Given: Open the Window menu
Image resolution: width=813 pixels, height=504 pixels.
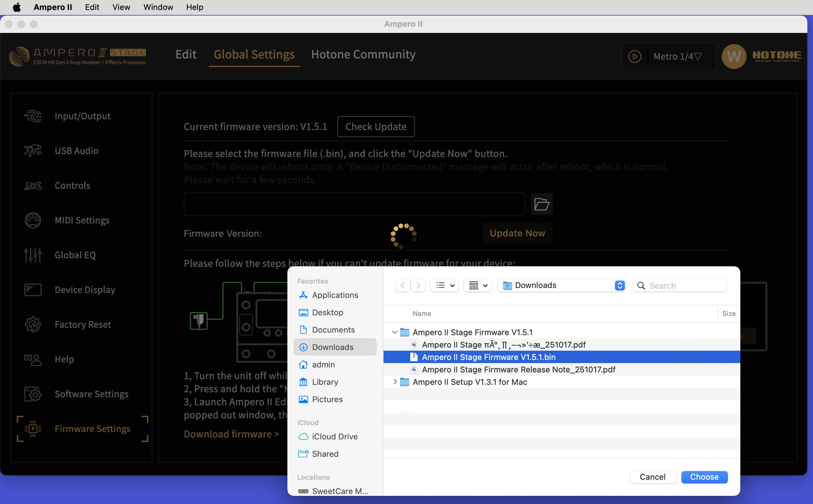Looking at the screenshot, I should click(158, 7).
